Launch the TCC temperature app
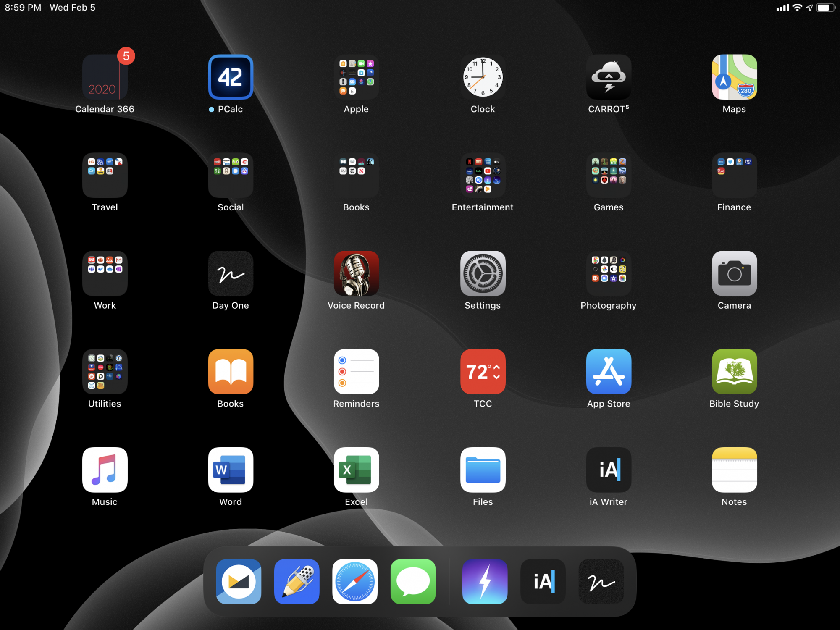840x630 pixels. click(x=483, y=372)
